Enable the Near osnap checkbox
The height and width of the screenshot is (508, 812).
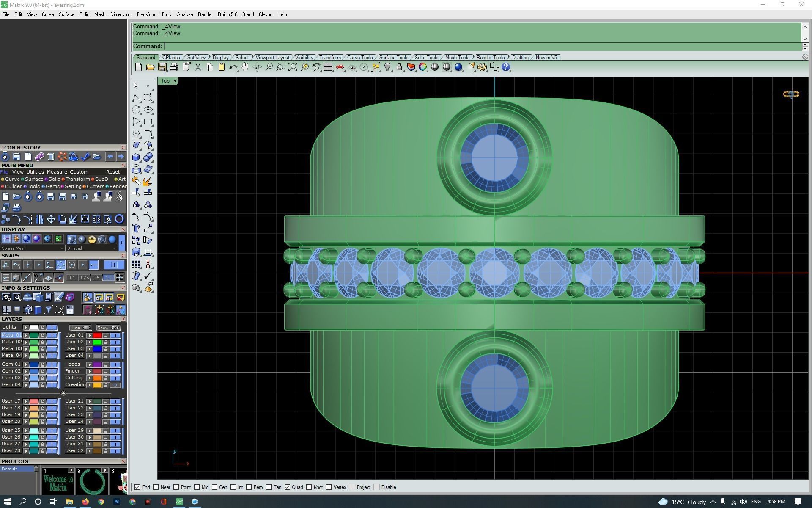coord(156,487)
